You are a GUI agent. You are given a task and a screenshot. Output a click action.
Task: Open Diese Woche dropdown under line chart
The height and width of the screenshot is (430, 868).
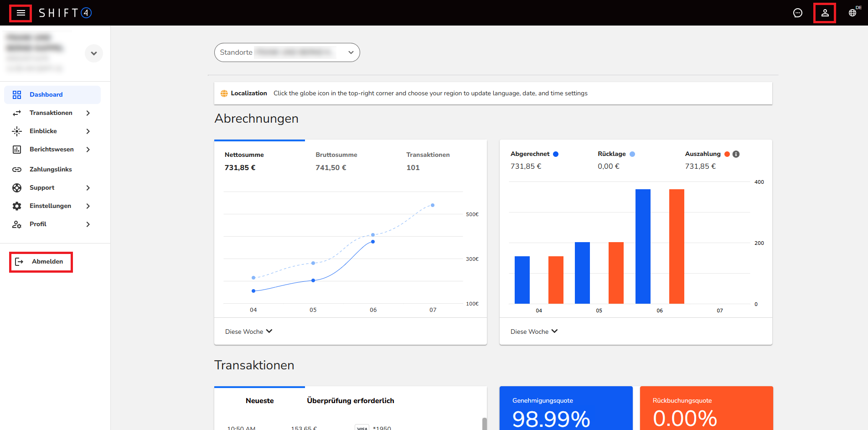pos(248,332)
